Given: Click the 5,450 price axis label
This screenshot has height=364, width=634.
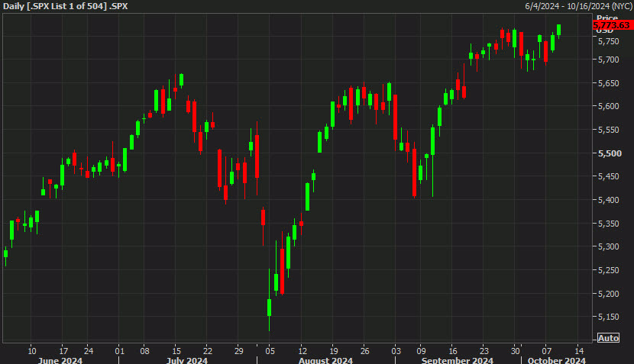Looking at the screenshot, I should (609, 176).
